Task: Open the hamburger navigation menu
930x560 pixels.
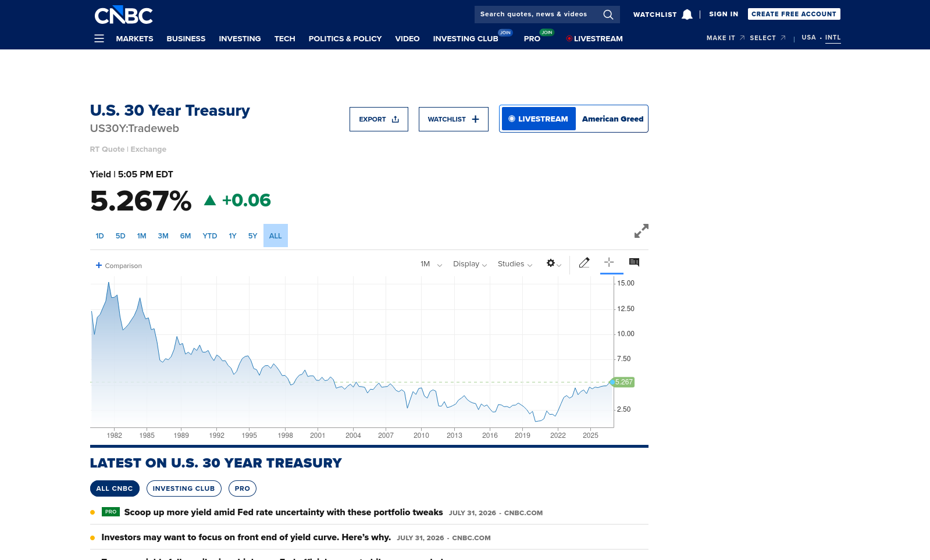Action: [99, 38]
